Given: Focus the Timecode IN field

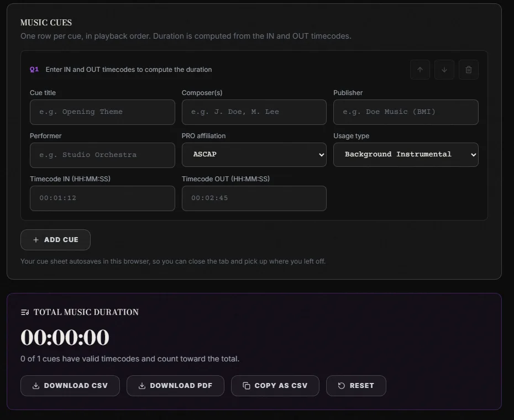Looking at the screenshot, I should 102,198.
